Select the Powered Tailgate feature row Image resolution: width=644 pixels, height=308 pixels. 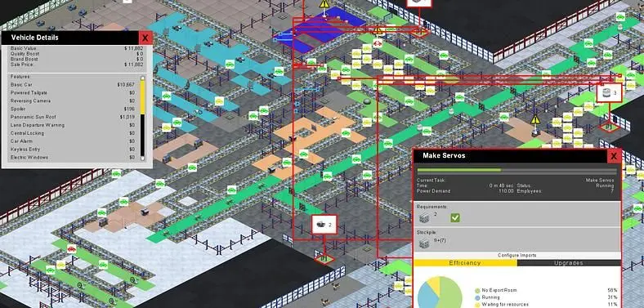pos(73,93)
